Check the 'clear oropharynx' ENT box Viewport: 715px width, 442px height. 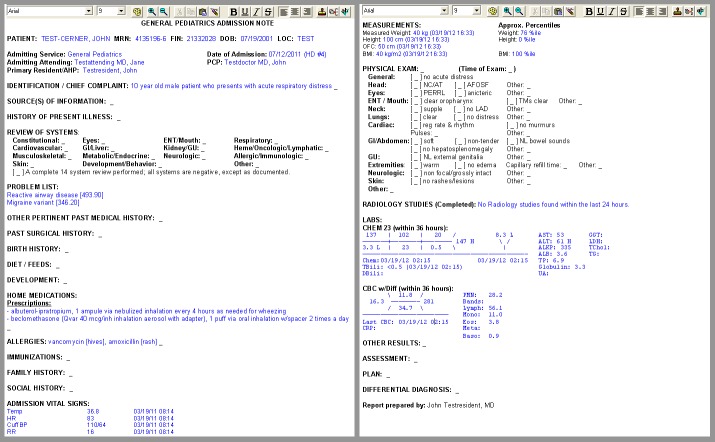[x=415, y=101]
